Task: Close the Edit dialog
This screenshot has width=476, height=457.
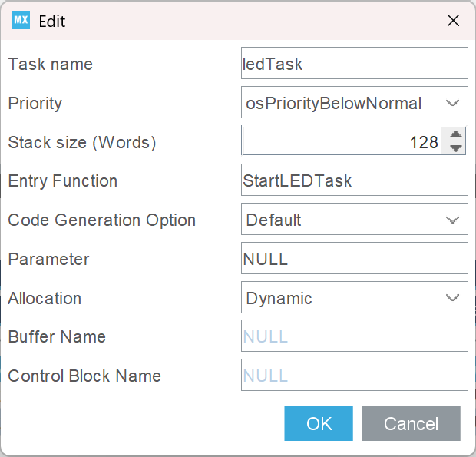Action: [x=453, y=21]
